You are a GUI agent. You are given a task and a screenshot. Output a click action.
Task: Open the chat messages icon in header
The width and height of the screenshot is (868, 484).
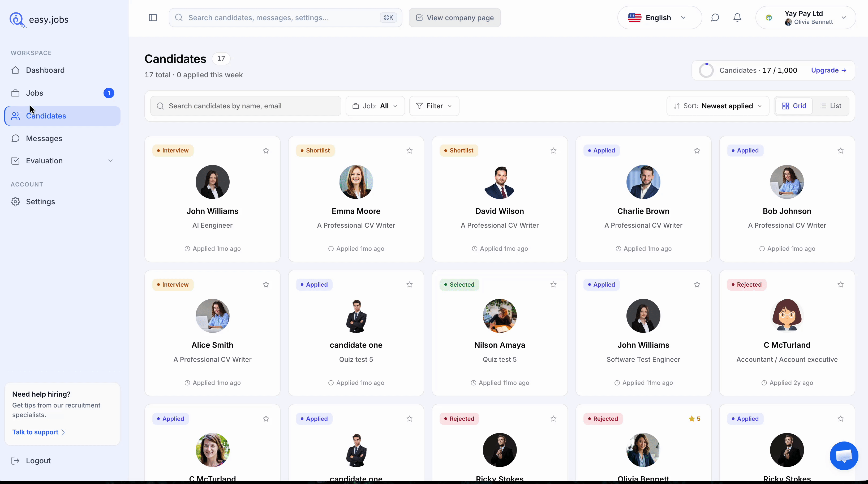[x=715, y=18]
